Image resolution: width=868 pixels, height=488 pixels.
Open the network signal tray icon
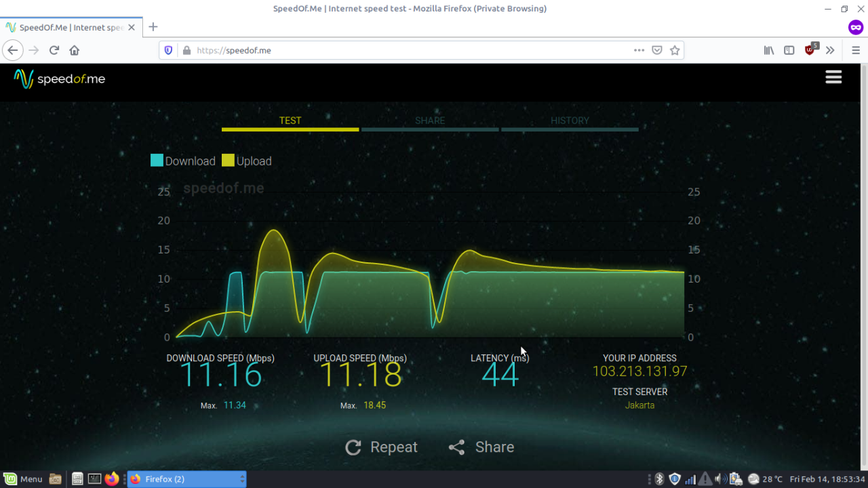pos(690,479)
